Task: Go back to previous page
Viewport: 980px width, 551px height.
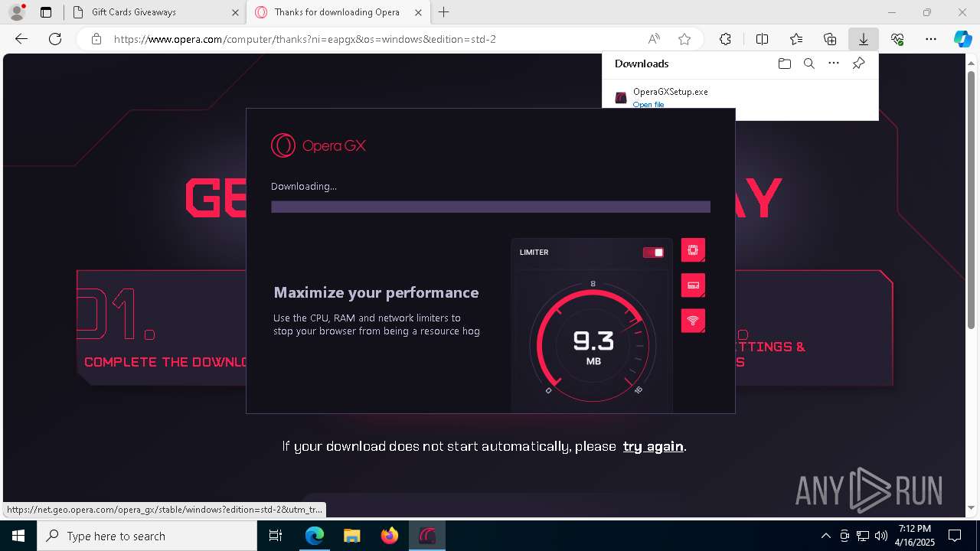Action: (21, 39)
